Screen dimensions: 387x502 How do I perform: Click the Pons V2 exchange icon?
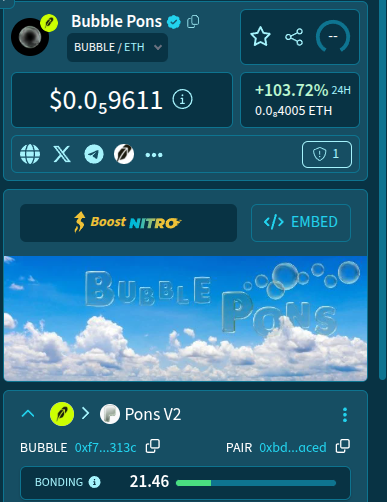110,414
